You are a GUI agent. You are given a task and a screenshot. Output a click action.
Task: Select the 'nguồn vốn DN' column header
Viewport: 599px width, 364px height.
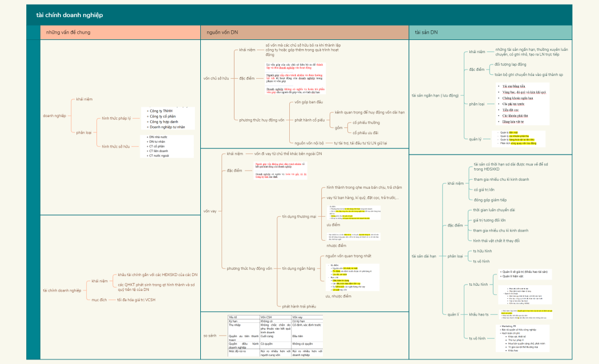(x=222, y=33)
